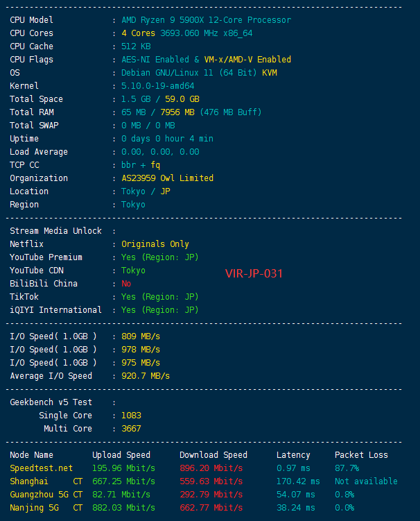Click the YouTube Premium Yes (Region: JP) result
420x521 pixels.
160,257
